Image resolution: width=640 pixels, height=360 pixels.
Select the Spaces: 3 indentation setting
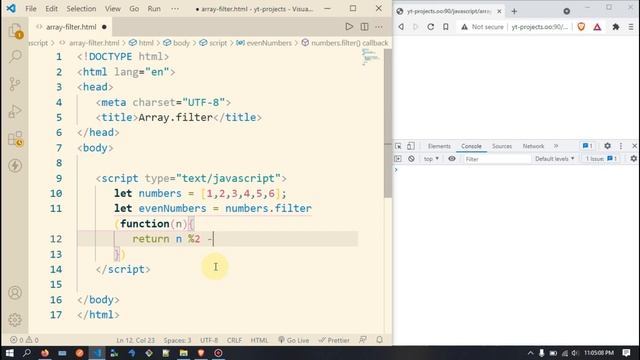pos(177,340)
